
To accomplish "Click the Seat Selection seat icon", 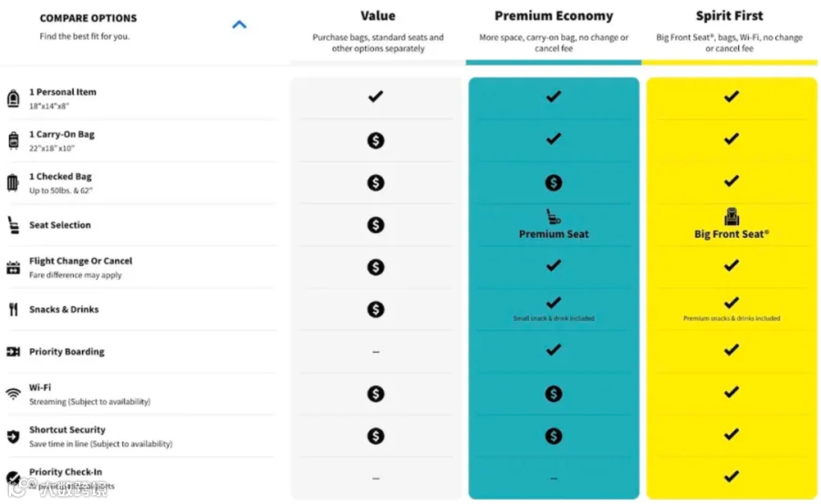I will pos(13,225).
